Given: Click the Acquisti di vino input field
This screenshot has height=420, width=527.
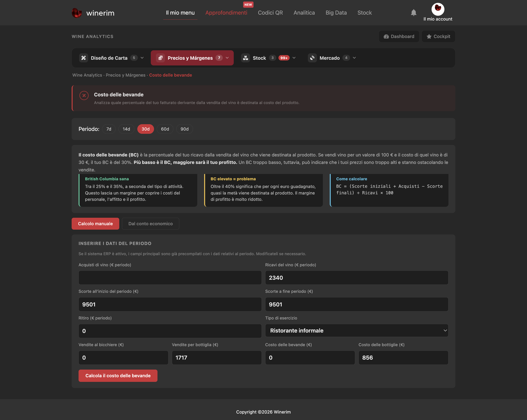Looking at the screenshot, I should click(170, 278).
